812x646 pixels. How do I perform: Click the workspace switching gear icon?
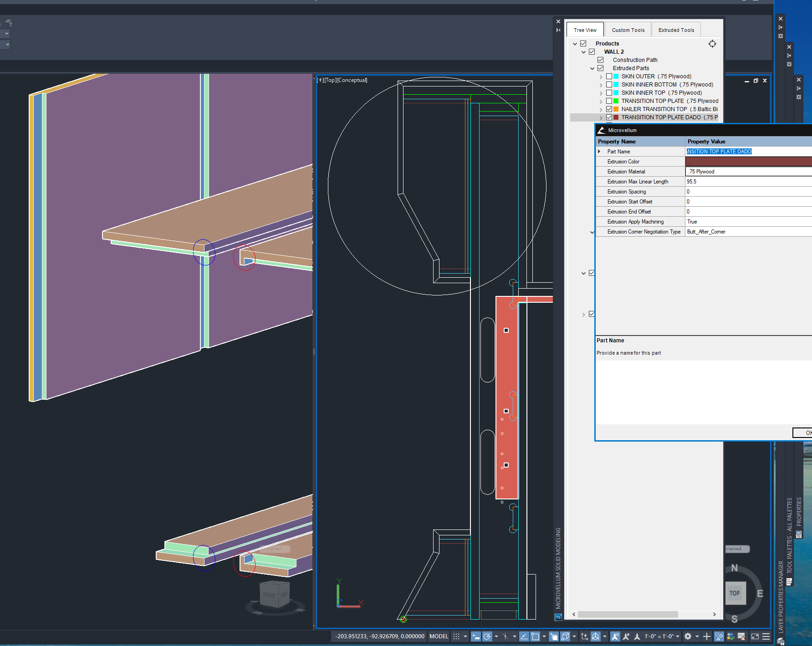click(688, 636)
